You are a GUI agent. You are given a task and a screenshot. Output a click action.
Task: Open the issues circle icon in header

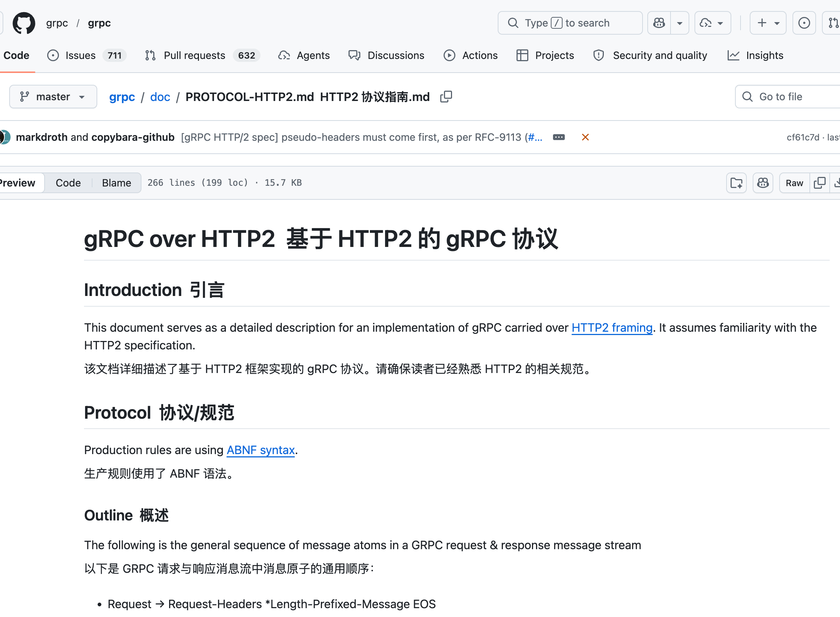804,23
